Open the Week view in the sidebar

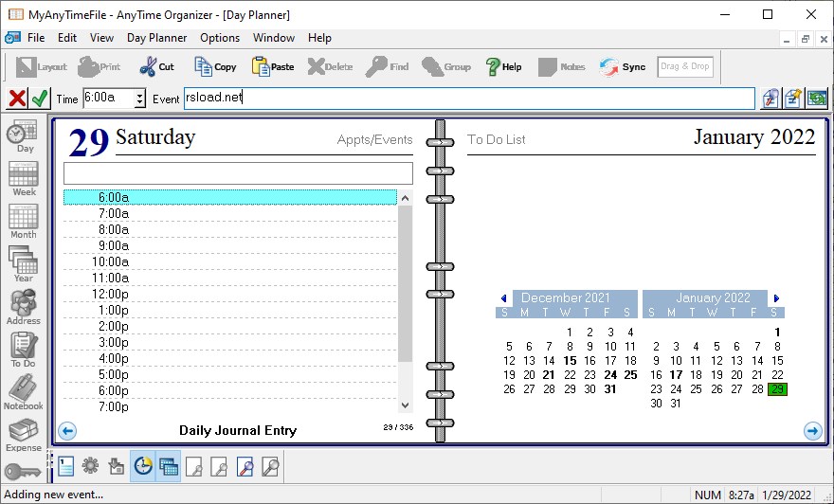point(24,179)
